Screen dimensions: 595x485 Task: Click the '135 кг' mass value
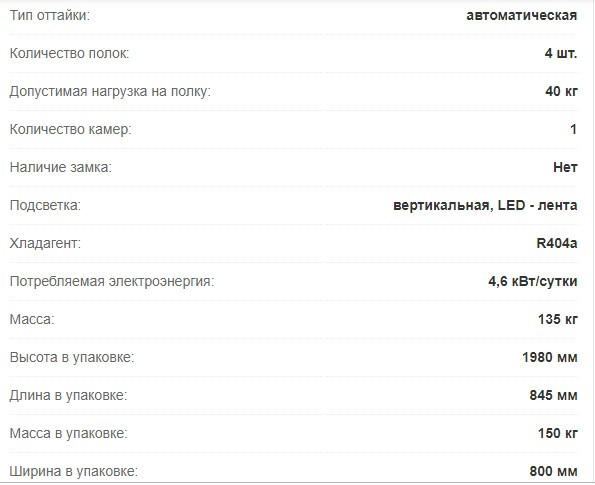coord(558,319)
